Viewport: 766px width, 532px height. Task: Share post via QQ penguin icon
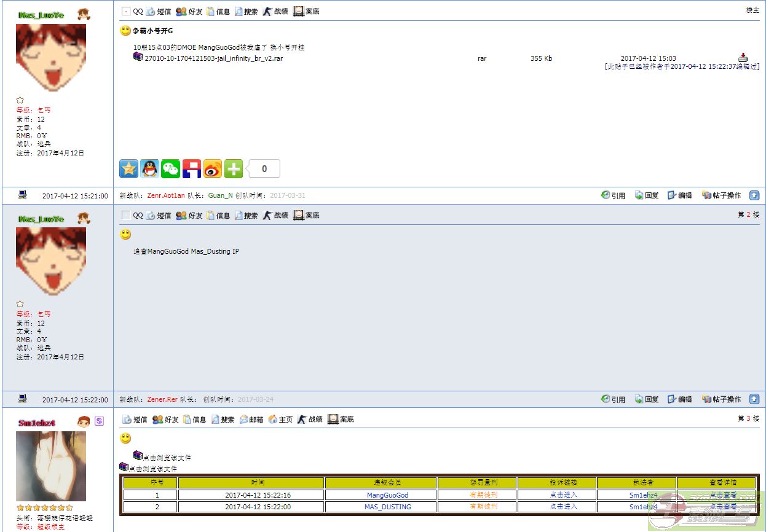149,168
